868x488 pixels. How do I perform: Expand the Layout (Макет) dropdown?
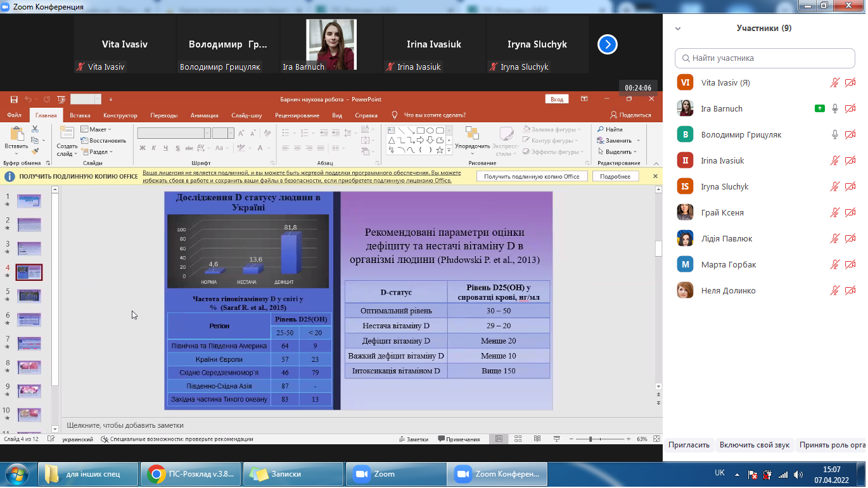click(x=96, y=129)
